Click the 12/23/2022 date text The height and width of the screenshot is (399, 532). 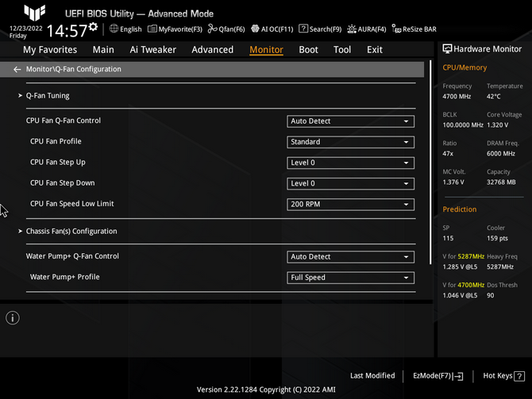pos(25,29)
